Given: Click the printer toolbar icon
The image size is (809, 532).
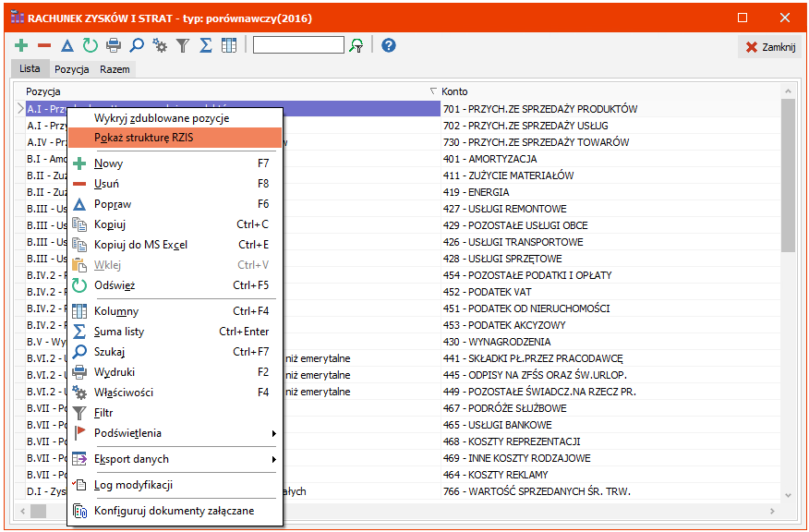Looking at the screenshot, I should pyautogui.click(x=114, y=45).
